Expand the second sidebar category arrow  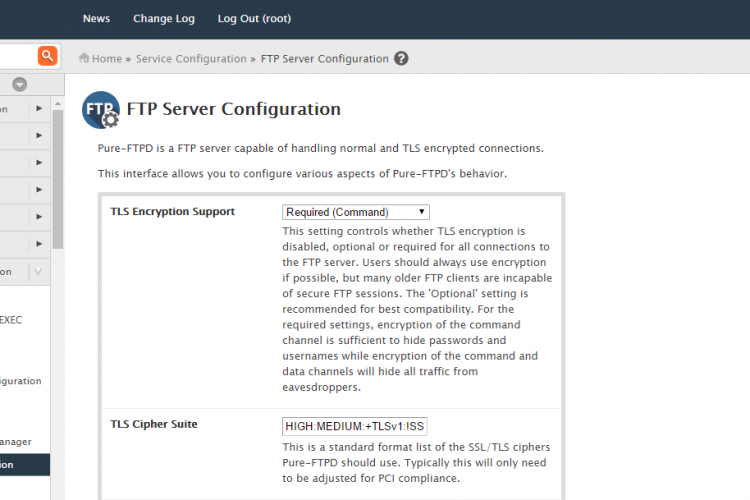click(x=39, y=135)
